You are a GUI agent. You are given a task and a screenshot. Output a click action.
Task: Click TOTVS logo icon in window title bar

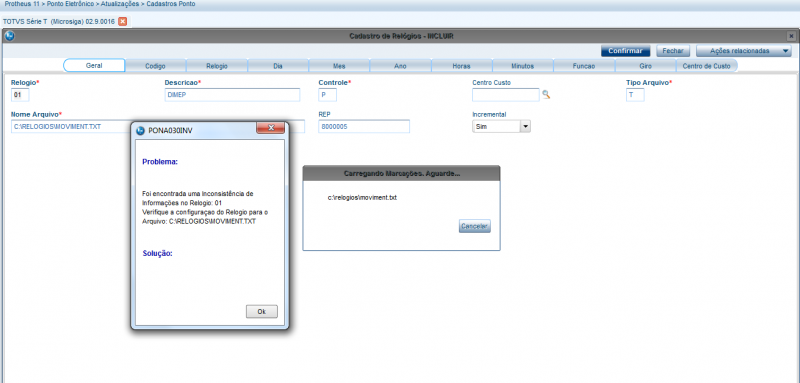point(10,36)
